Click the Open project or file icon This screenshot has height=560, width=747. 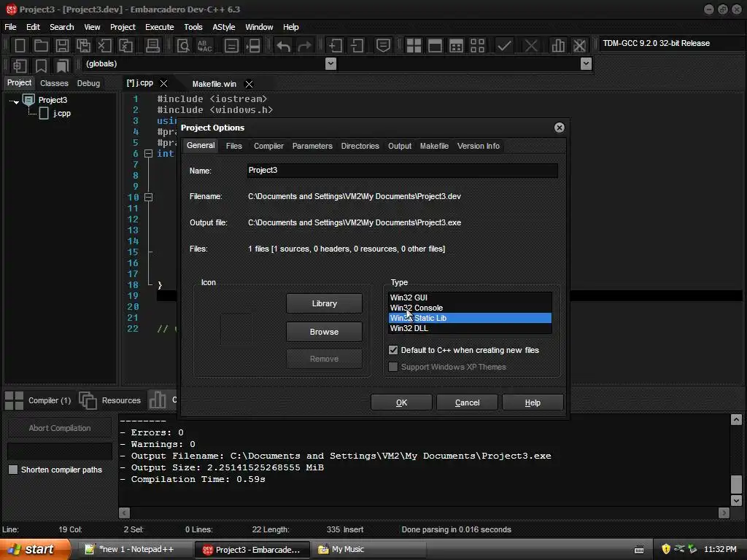pyautogui.click(x=41, y=46)
